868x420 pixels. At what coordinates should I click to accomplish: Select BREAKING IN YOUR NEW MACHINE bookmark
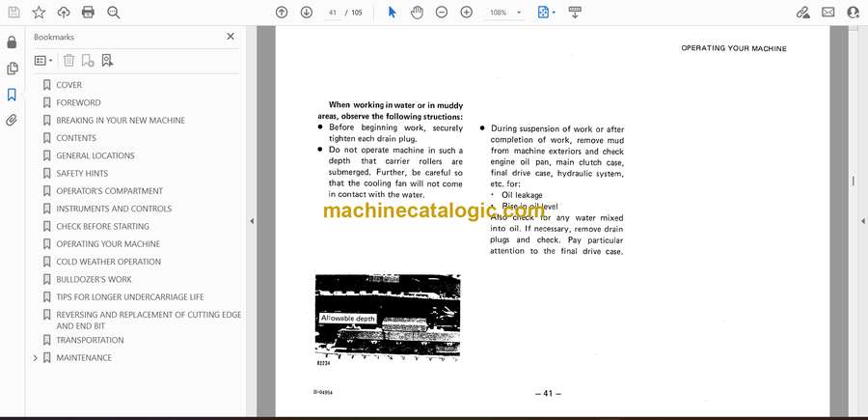(121, 121)
